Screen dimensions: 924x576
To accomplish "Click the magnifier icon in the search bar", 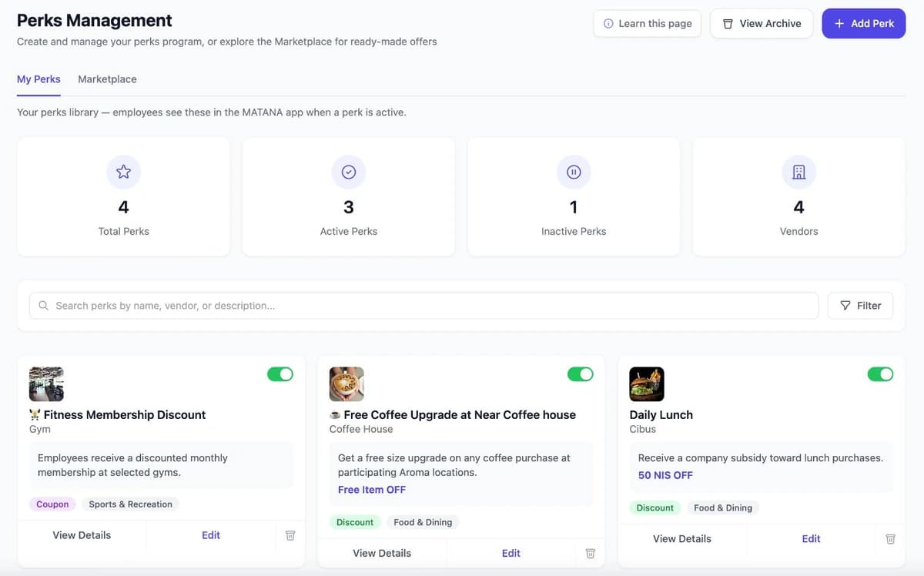I will (x=44, y=306).
